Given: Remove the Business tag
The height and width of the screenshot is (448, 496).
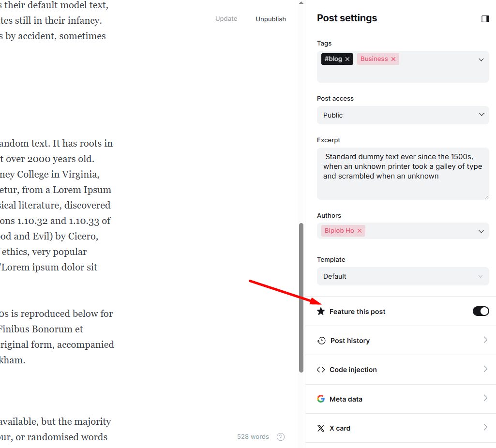Looking at the screenshot, I should click(x=393, y=59).
